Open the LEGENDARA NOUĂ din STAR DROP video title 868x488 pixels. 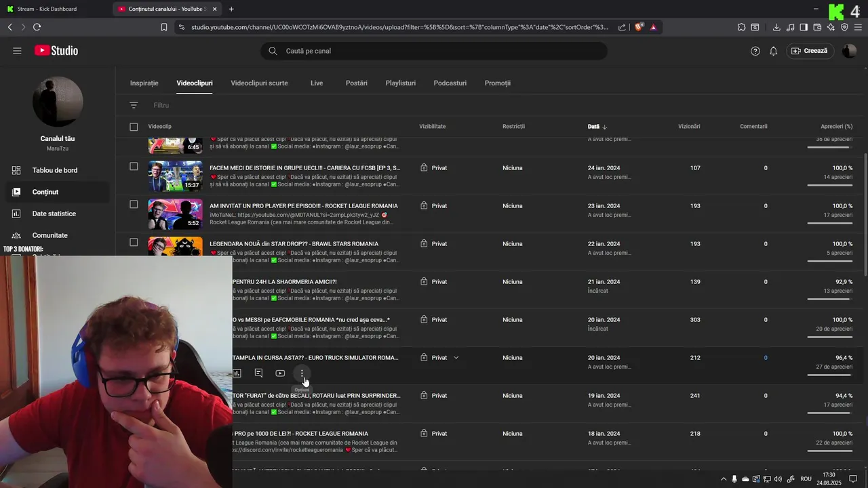(294, 244)
